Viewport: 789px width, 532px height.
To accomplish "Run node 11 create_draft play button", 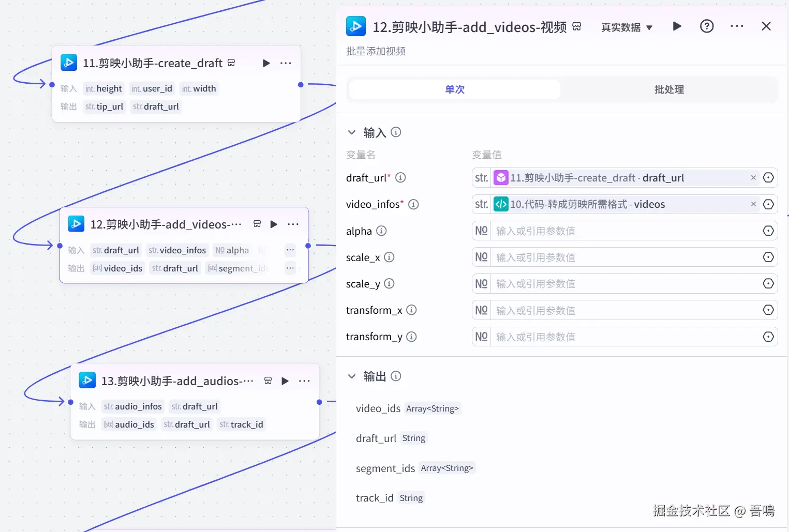I will pyautogui.click(x=266, y=63).
